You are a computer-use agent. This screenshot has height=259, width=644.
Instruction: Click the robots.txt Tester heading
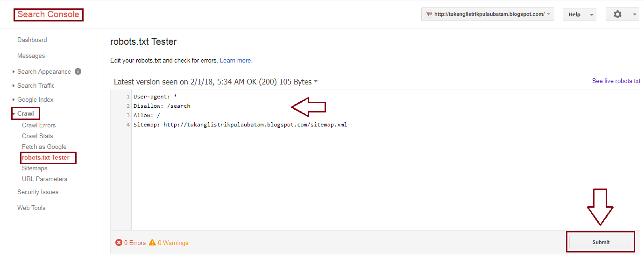coord(143,42)
